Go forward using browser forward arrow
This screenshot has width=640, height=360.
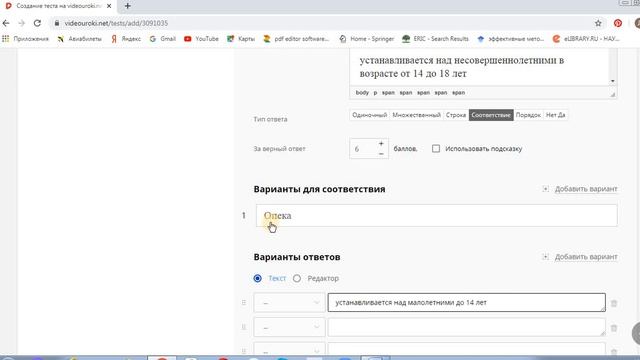coord(22,23)
